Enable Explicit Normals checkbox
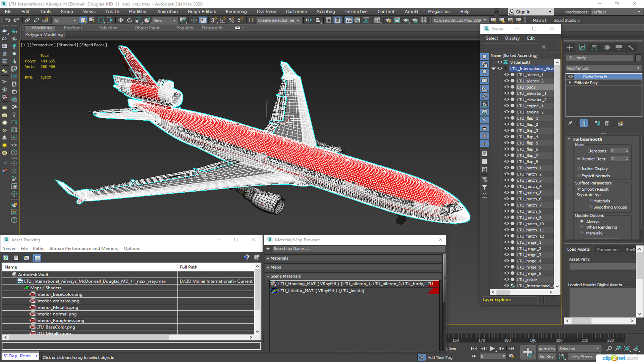Screen dimensions: 644x362 coord(579,176)
